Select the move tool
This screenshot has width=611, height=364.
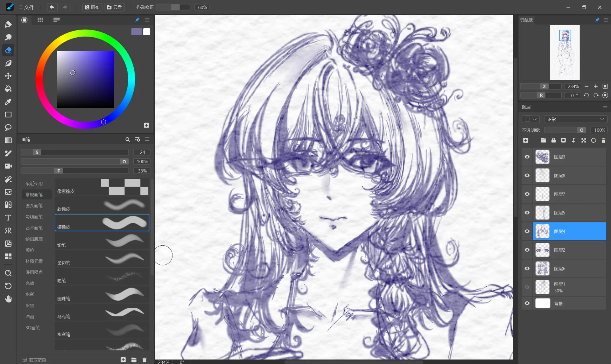tap(8, 76)
